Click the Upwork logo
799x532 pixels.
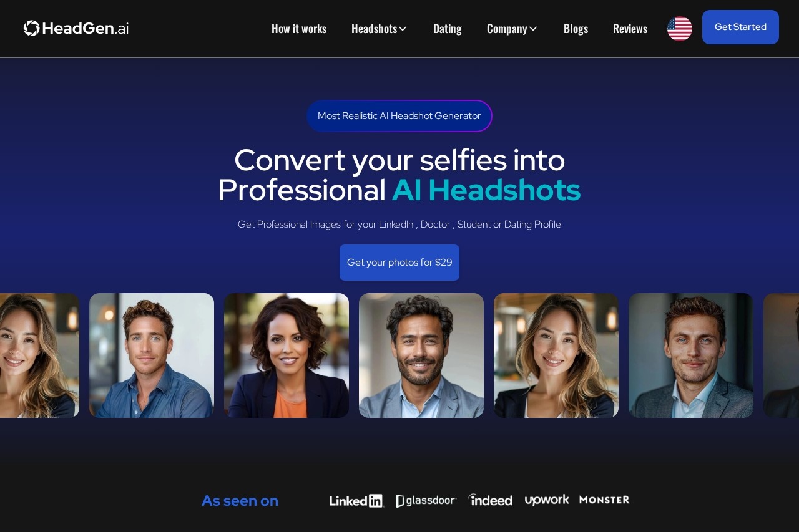tap(547, 500)
